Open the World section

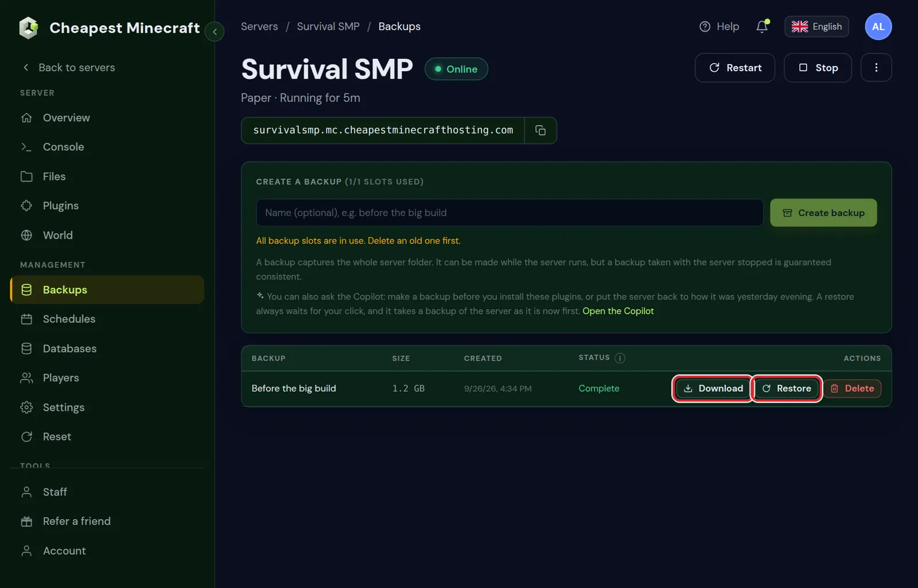tap(107, 235)
